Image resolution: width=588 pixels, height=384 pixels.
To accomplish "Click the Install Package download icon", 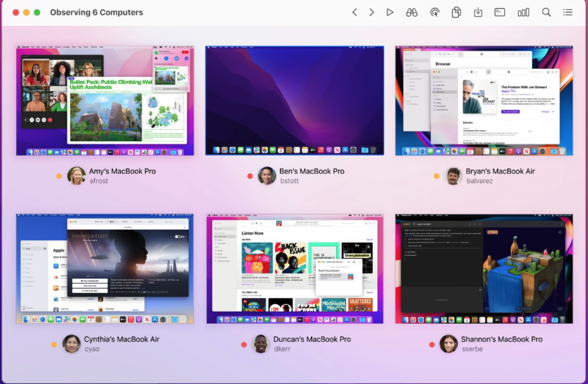I will [x=478, y=11].
